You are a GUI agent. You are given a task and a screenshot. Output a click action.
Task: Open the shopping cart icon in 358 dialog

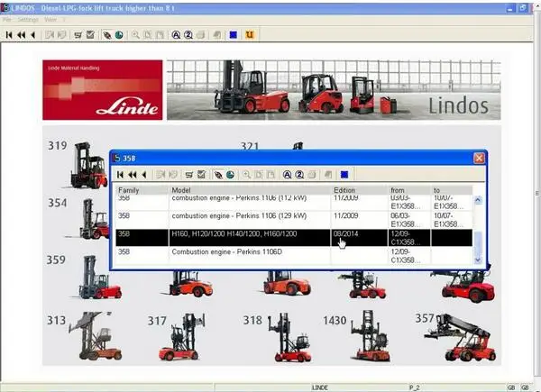189,175
